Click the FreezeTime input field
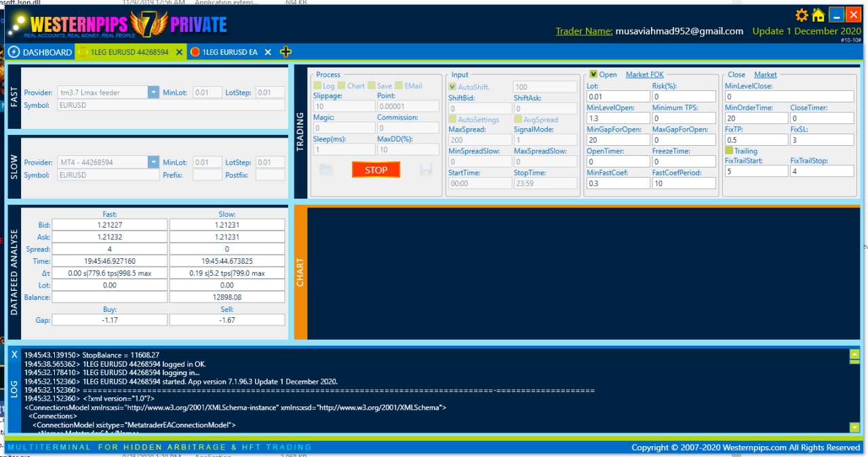868x457 pixels. click(x=684, y=162)
